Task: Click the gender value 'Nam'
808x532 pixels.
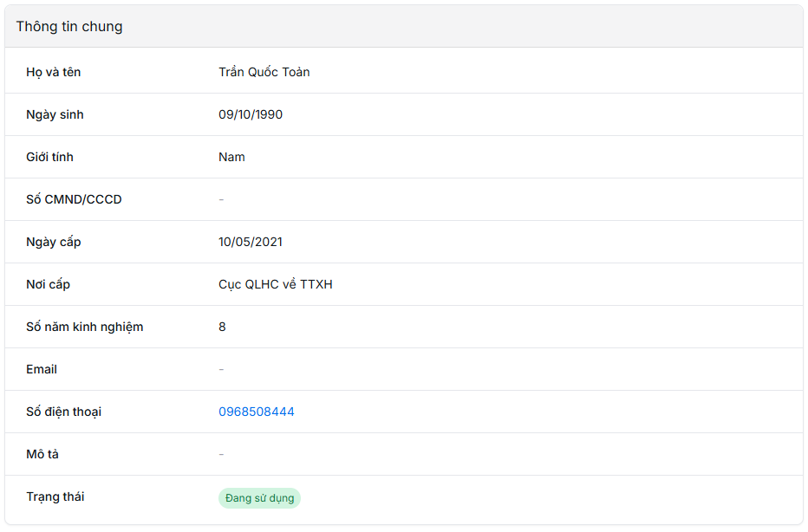Action: coord(231,157)
